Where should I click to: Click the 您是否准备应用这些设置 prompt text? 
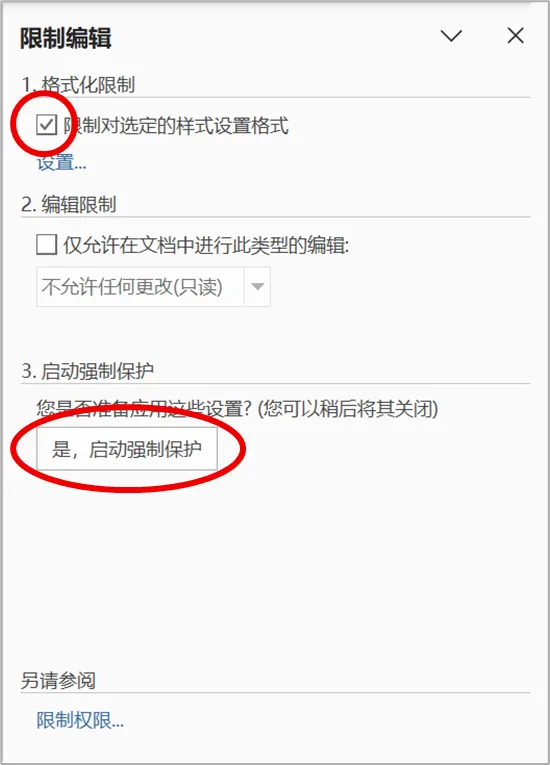coord(237,408)
